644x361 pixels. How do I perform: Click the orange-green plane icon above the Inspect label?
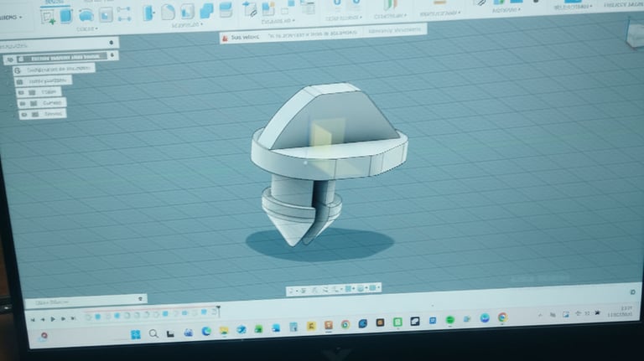390,5
